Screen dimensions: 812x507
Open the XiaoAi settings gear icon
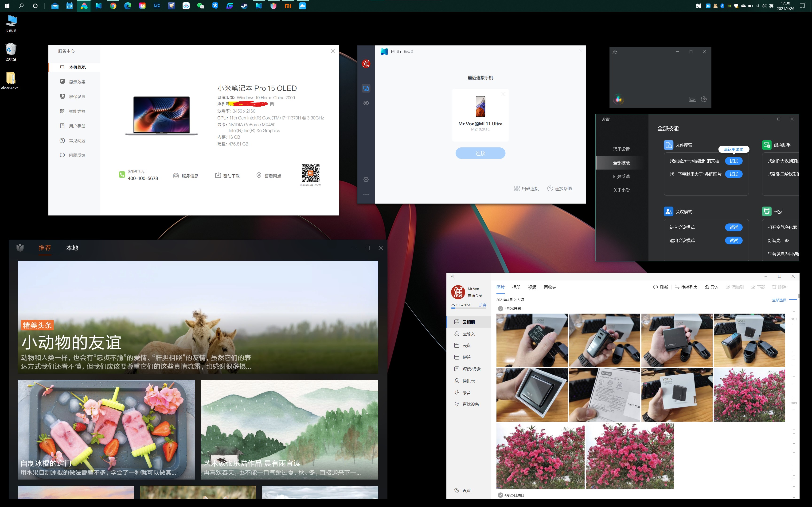pyautogui.click(x=704, y=99)
